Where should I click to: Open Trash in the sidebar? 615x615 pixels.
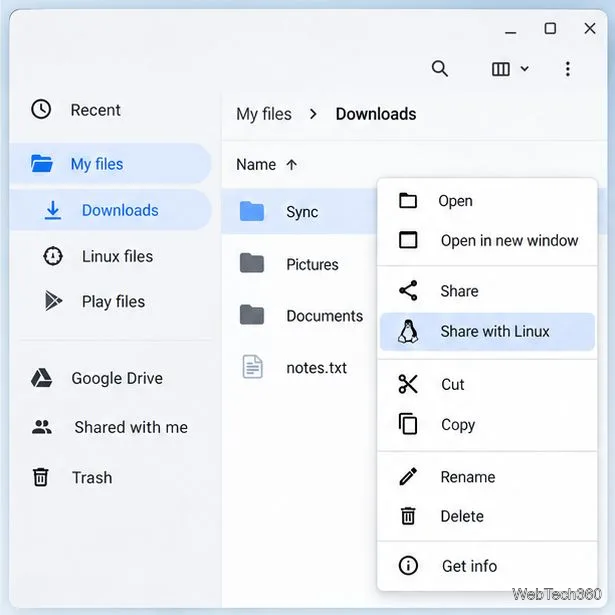pos(92,478)
